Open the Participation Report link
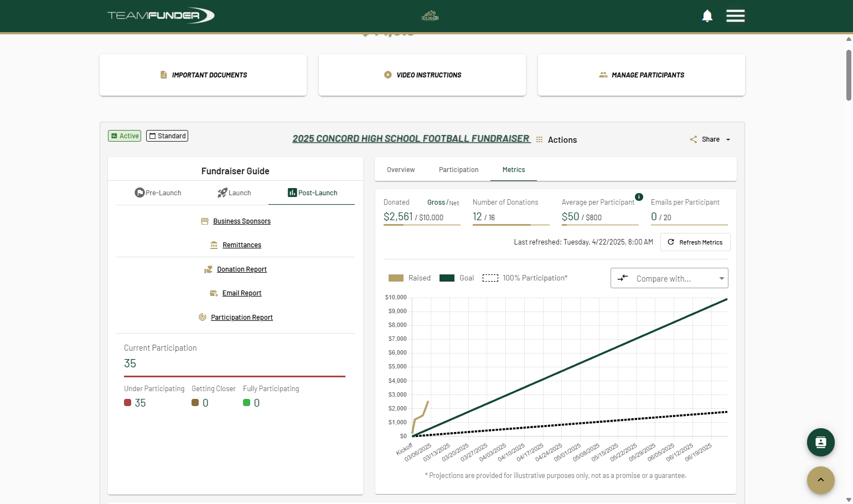Screen dimensions: 853x504 242,318
